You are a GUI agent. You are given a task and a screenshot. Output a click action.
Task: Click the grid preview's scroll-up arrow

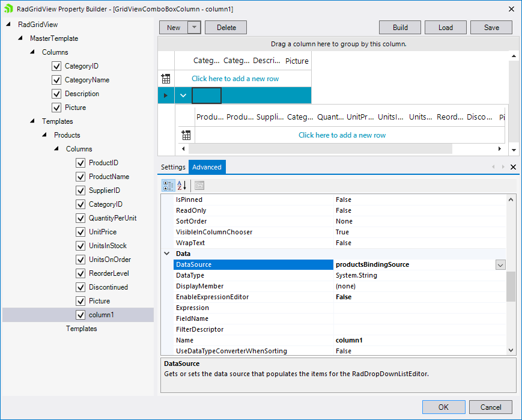pyautogui.click(x=514, y=56)
